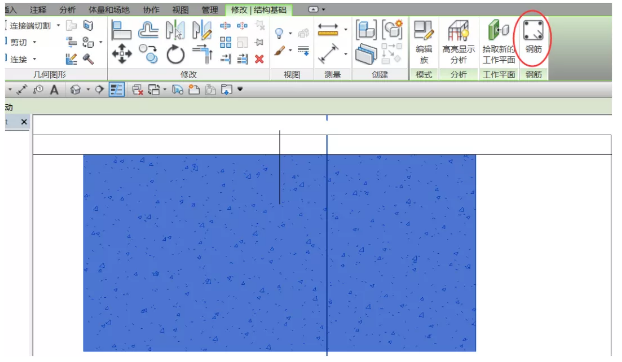
Task: Click the Text 'A' tool
Action: pos(54,90)
